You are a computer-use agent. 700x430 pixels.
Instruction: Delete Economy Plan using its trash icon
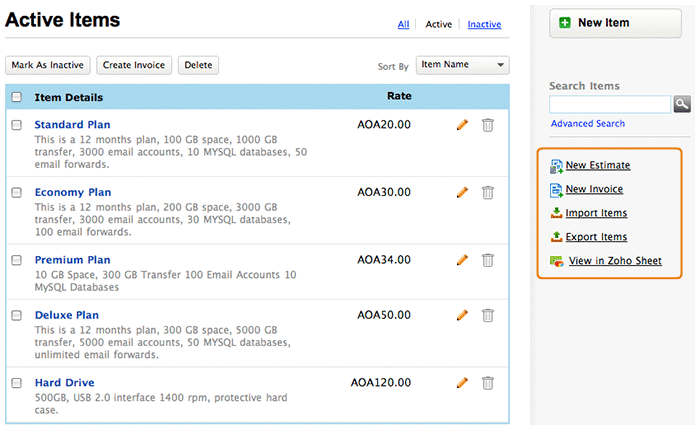488,192
